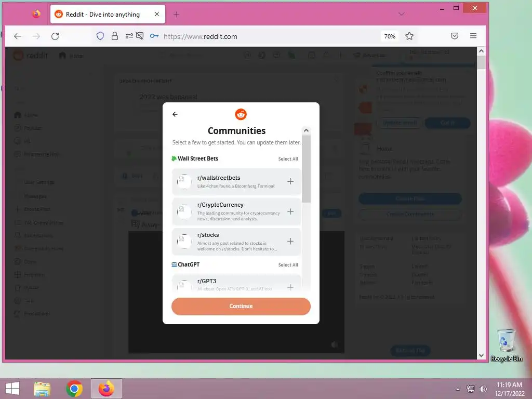Open the list all tabs dropdown

point(402,14)
